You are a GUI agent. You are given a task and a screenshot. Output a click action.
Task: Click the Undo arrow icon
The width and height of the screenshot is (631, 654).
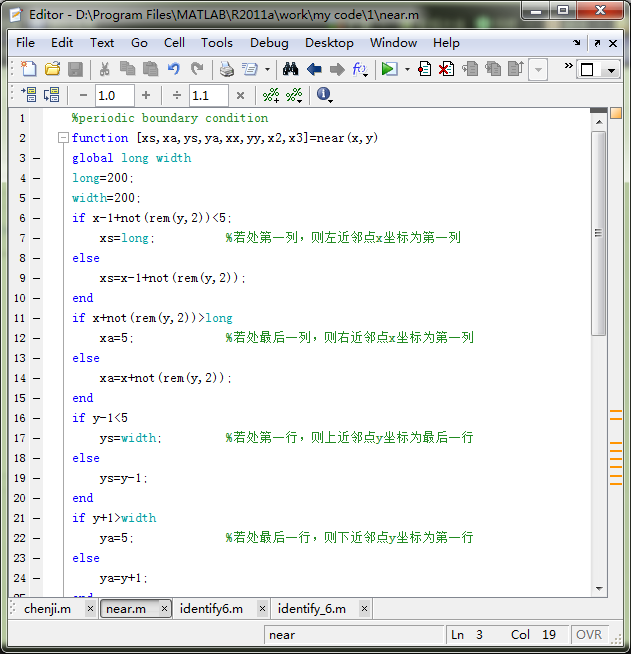pos(174,69)
